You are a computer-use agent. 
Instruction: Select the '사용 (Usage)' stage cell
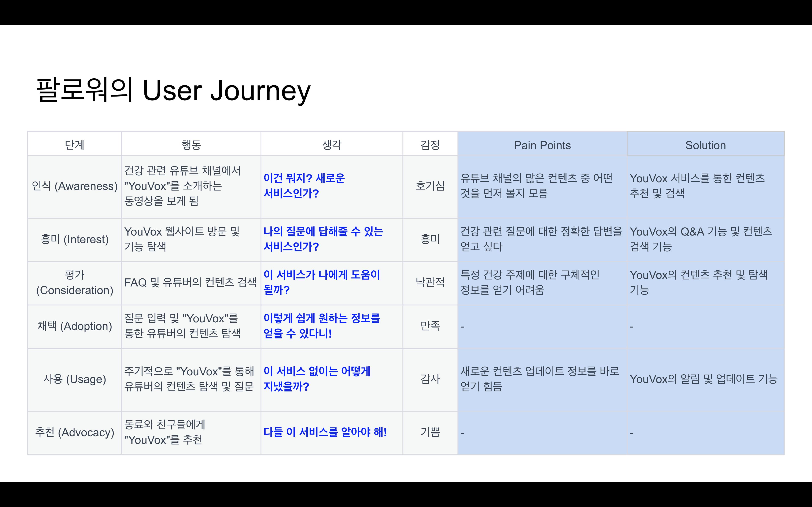click(74, 380)
